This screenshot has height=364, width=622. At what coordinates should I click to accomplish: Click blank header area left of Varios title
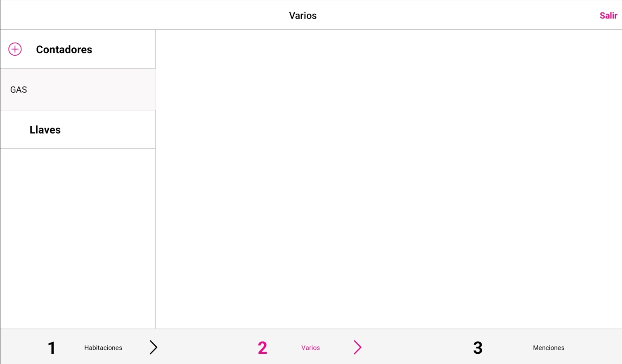coord(144,15)
